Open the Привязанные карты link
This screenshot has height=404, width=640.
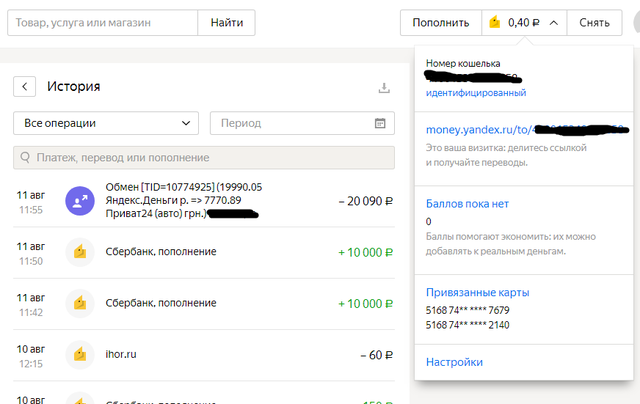click(478, 293)
